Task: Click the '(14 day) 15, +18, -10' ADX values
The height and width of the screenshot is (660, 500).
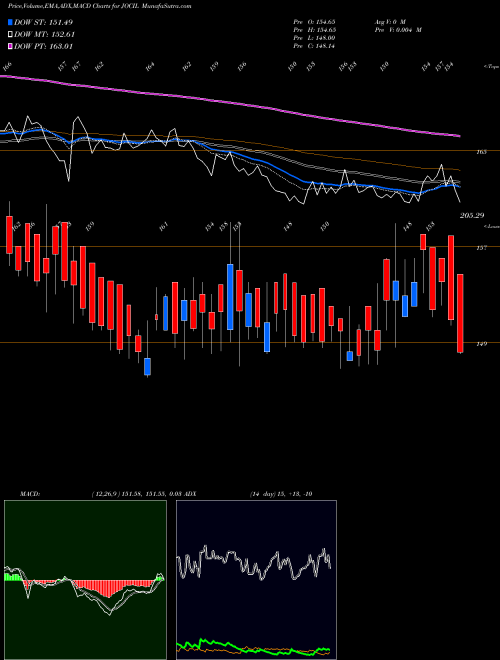Action: click(281, 494)
